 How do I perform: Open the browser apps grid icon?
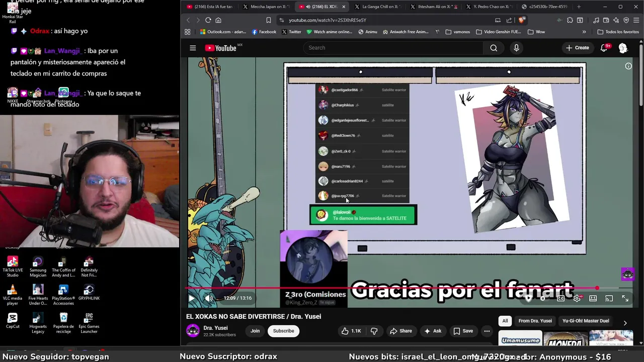[188, 32]
